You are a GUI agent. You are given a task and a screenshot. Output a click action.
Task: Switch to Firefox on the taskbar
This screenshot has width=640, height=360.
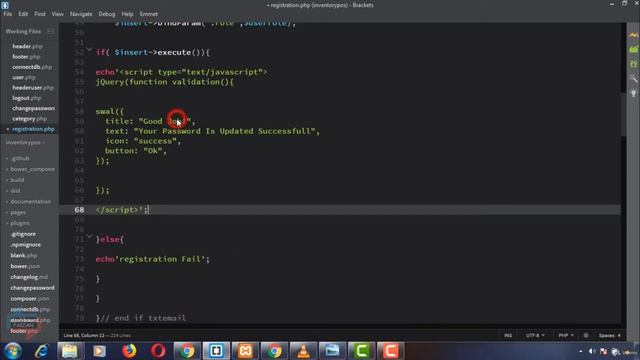pyautogui.click(x=129, y=351)
